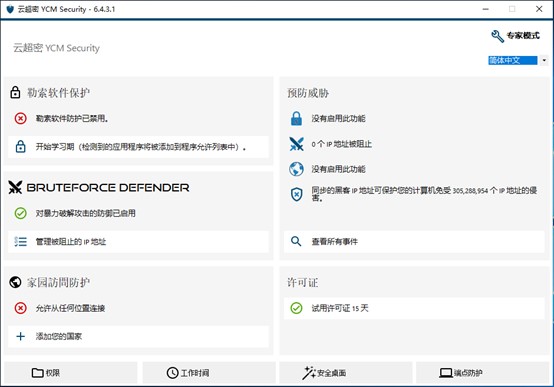Click the blue globe icon in threats panel
Viewport: 554px width, 387px height.
tap(296, 169)
